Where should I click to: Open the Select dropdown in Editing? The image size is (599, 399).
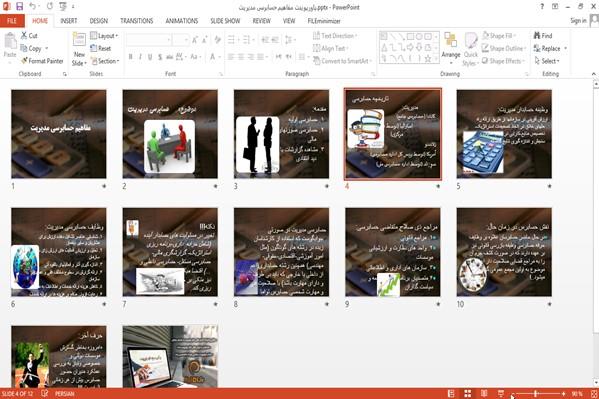point(547,61)
